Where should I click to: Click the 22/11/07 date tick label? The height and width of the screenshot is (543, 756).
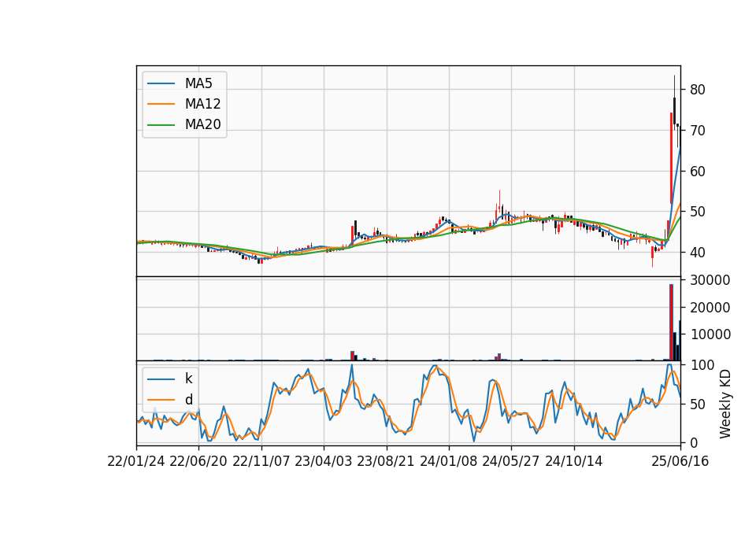[261, 462]
